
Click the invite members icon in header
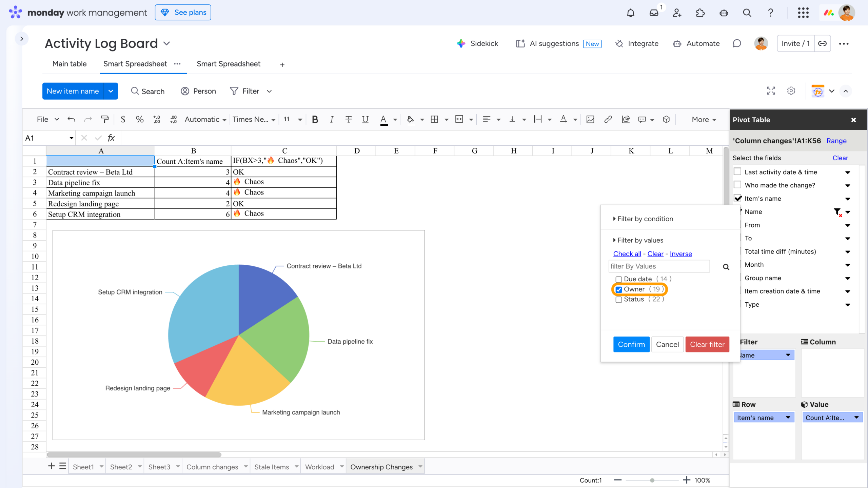pyautogui.click(x=677, y=13)
